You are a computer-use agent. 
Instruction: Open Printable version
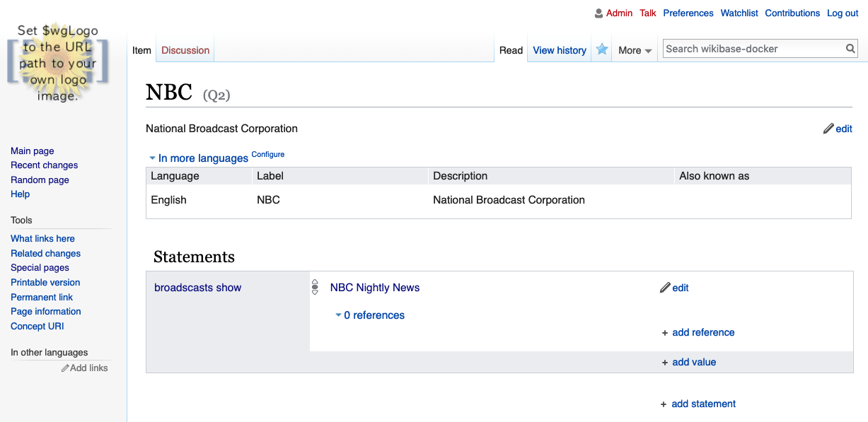tap(45, 283)
